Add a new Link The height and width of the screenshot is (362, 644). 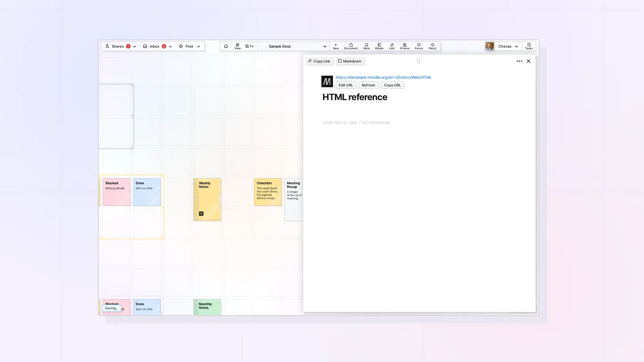pyautogui.click(x=392, y=46)
